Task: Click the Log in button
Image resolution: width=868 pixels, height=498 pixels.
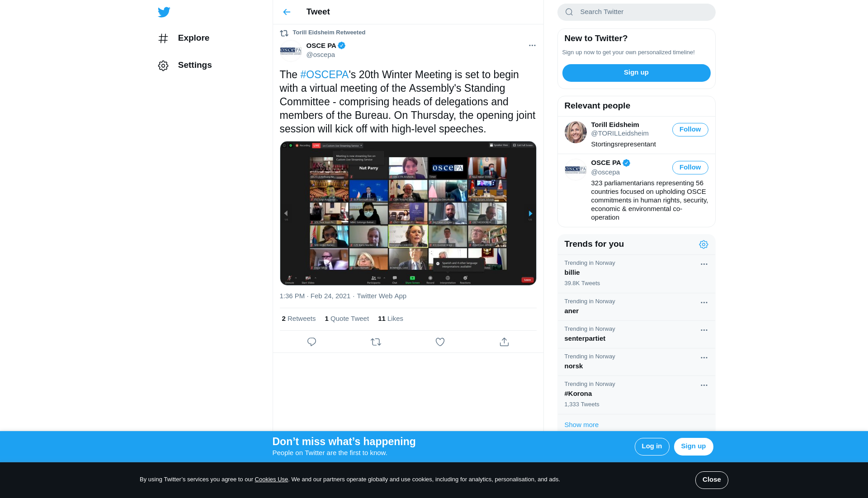Action: 651,446
